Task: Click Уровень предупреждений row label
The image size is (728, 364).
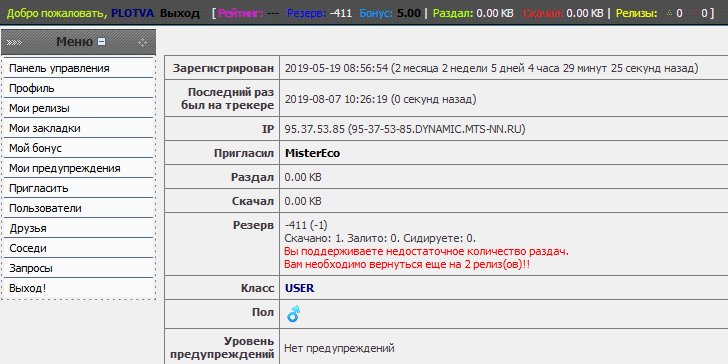Action: coord(222,348)
